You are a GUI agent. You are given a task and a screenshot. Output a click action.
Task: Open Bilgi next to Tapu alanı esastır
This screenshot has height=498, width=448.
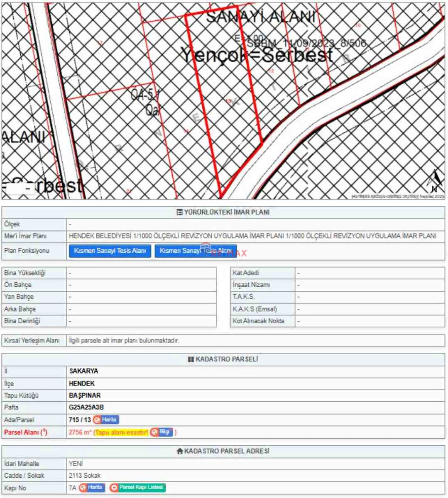click(x=161, y=432)
